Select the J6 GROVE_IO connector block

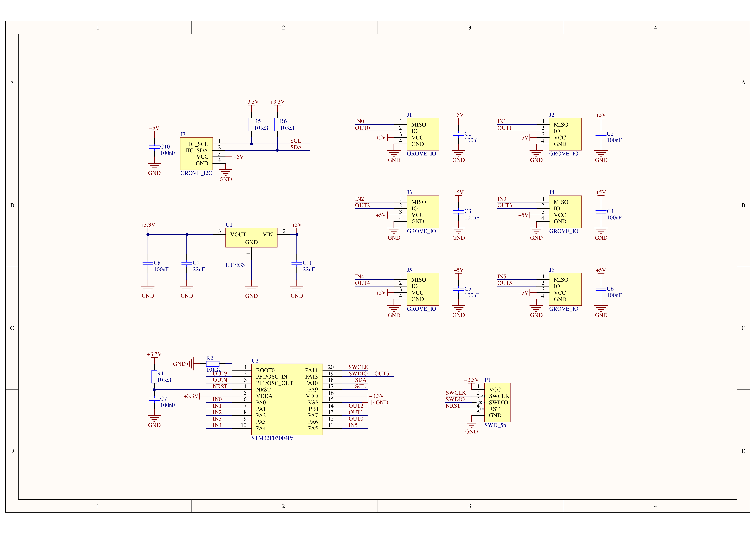(x=565, y=289)
